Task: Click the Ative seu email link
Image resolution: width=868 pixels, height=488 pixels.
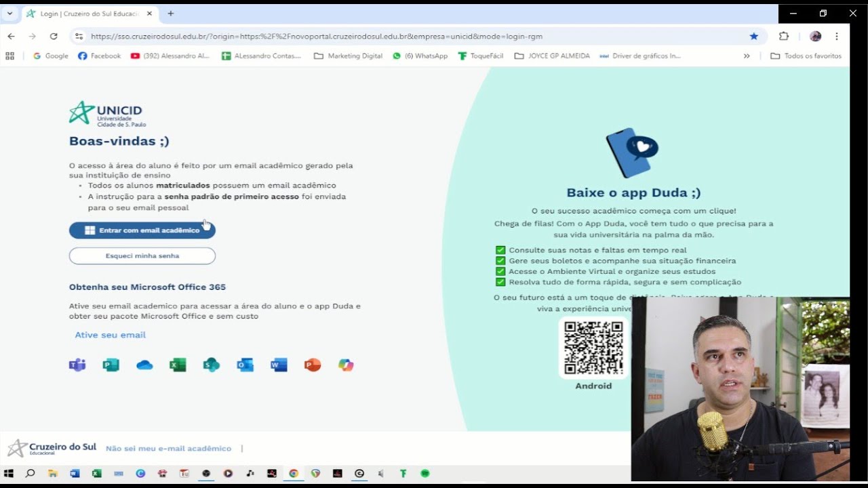Action: click(x=111, y=335)
